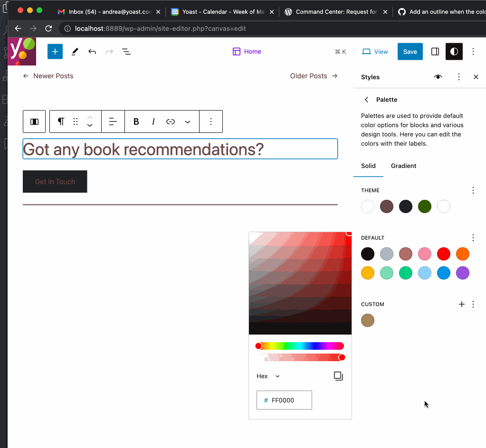This screenshot has height=448, width=486.
Task: Click the Undo arrow in the toolbar
Action: 92,51
